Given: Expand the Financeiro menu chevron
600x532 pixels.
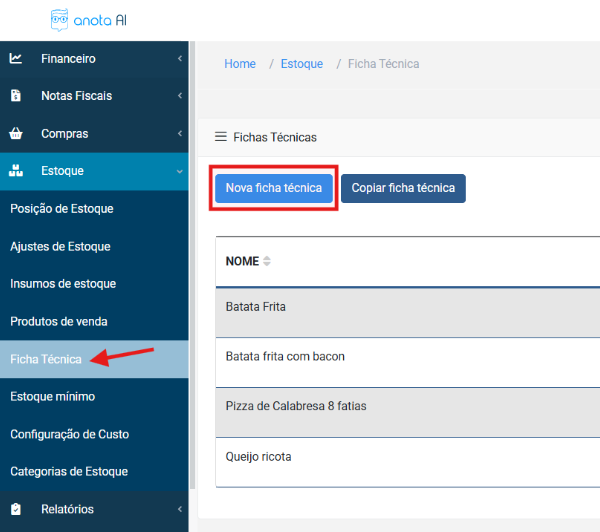Looking at the screenshot, I should (179, 59).
